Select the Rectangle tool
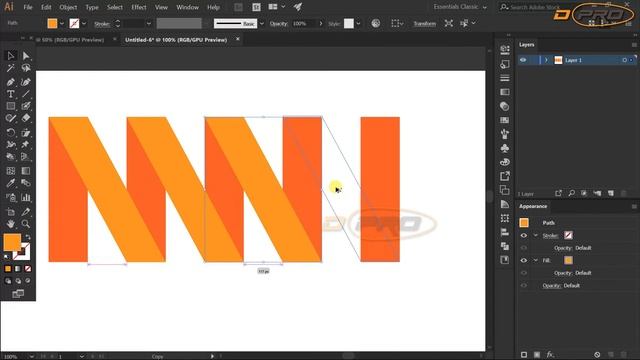 (x=11, y=106)
